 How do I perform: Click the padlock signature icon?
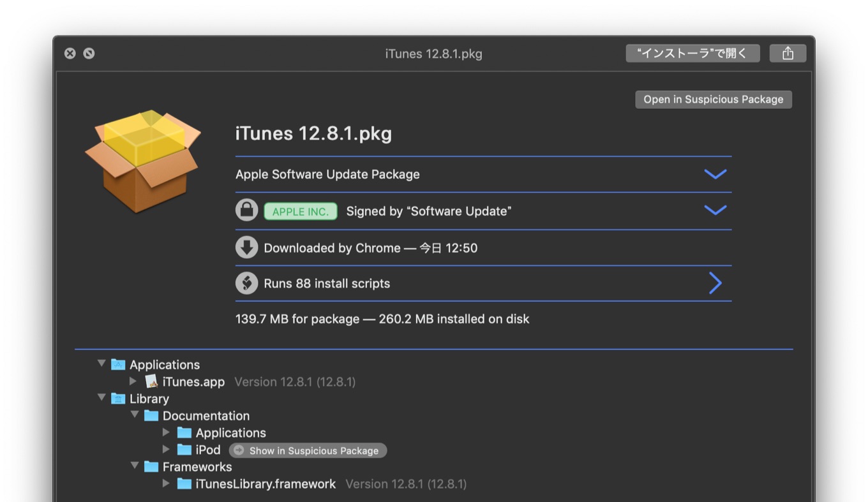click(247, 210)
